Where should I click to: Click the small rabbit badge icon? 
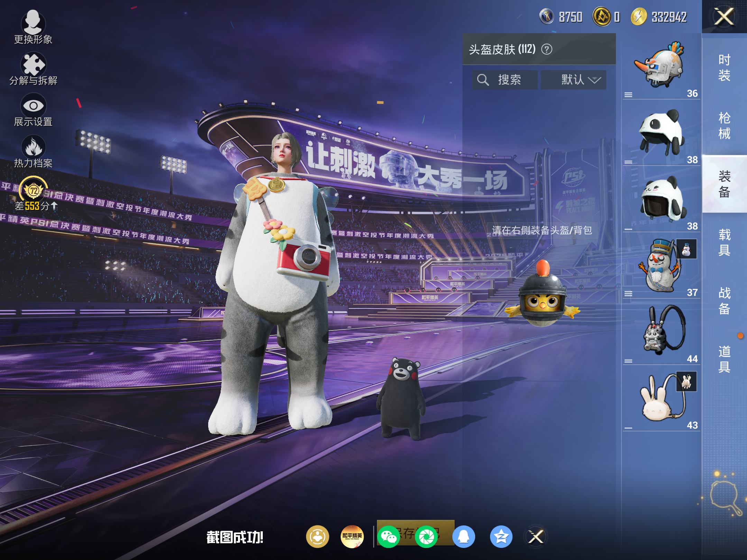click(686, 382)
